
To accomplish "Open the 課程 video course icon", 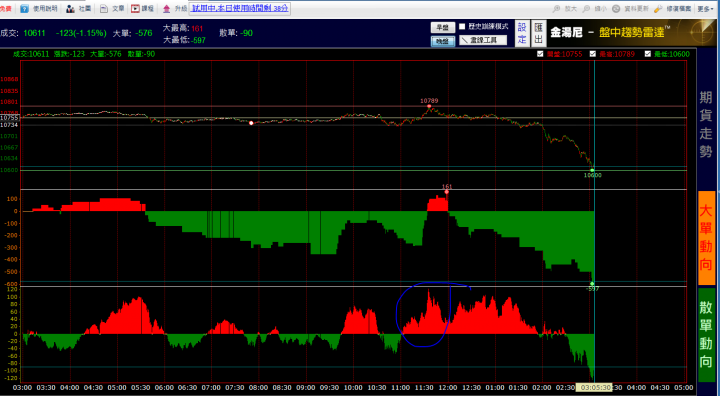I will pyautogui.click(x=135, y=8).
